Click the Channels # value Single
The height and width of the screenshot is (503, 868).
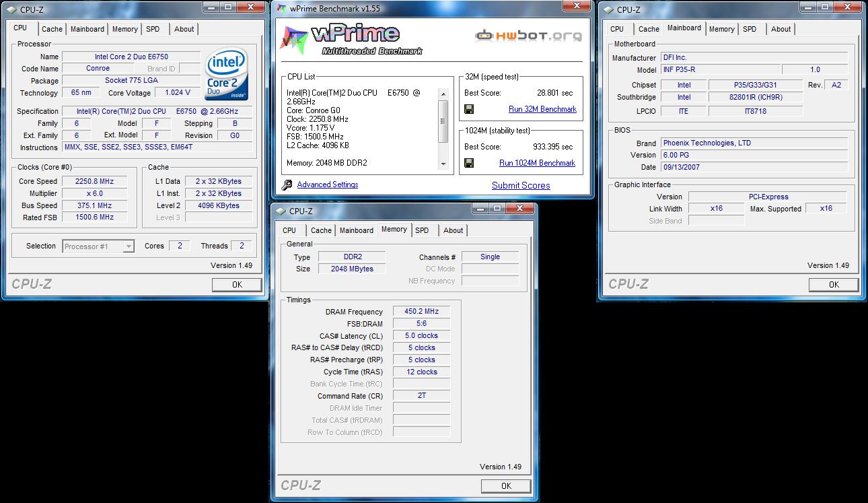pos(491,257)
